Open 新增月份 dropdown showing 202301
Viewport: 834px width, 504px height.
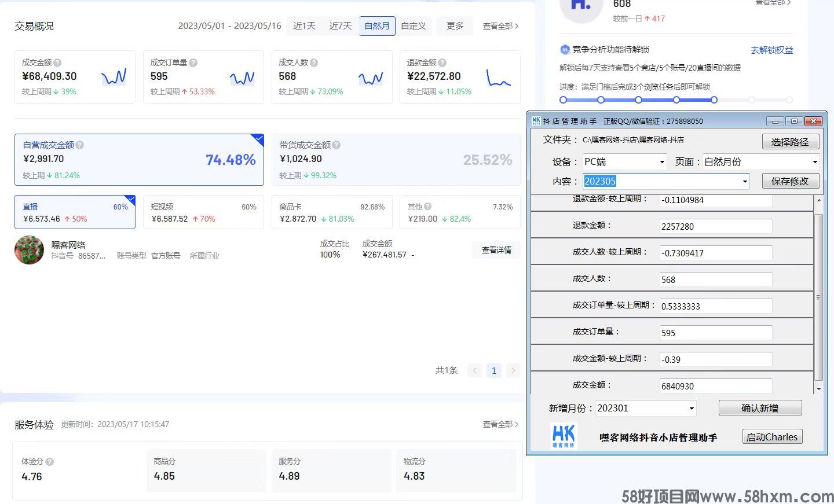[646, 408]
